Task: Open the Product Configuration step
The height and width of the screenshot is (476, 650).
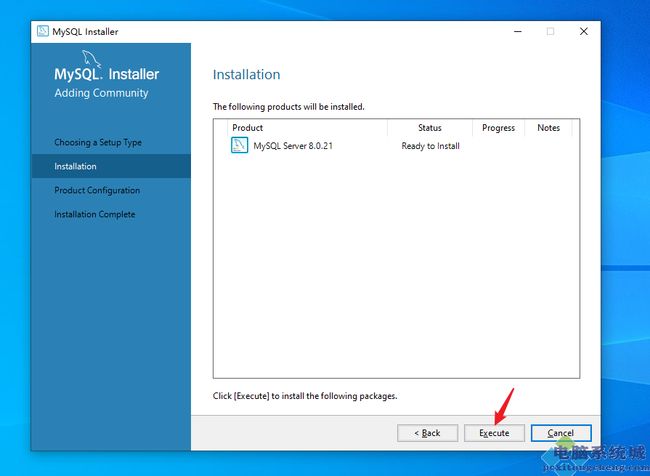Action: (x=97, y=190)
